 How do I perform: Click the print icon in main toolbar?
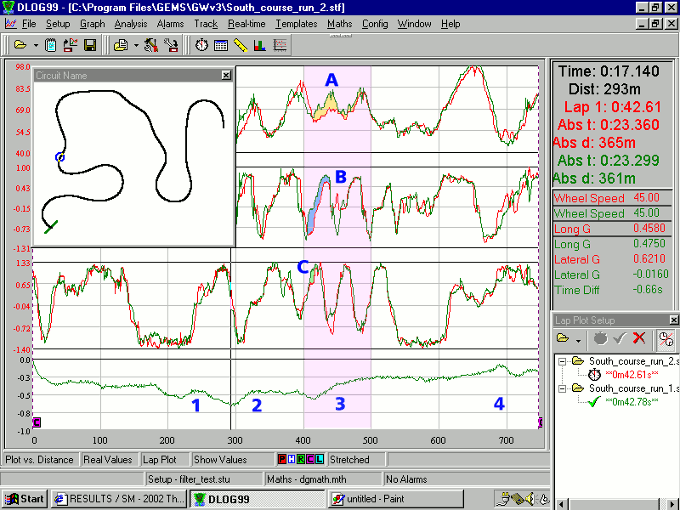click(120, 45)
